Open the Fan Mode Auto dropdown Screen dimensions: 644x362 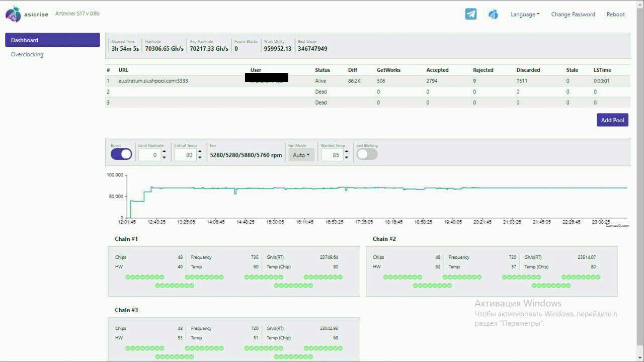pos(301,155)
